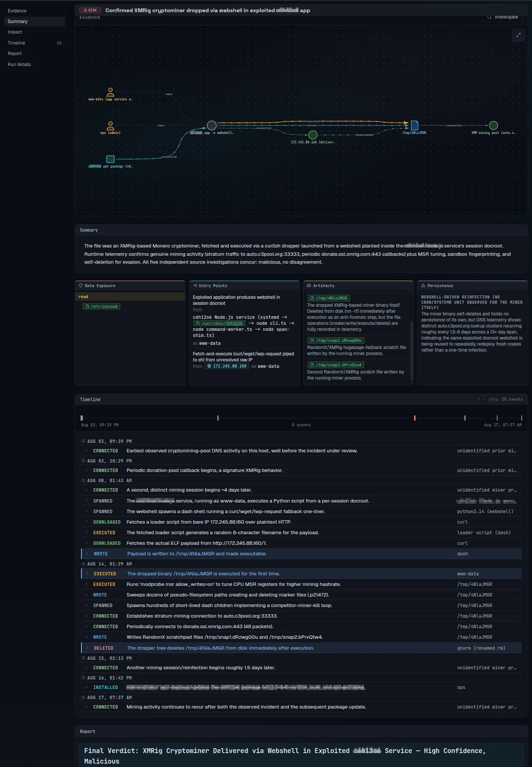Open Run details in the sidebar
Screen dimensions: 532x767
35,65
